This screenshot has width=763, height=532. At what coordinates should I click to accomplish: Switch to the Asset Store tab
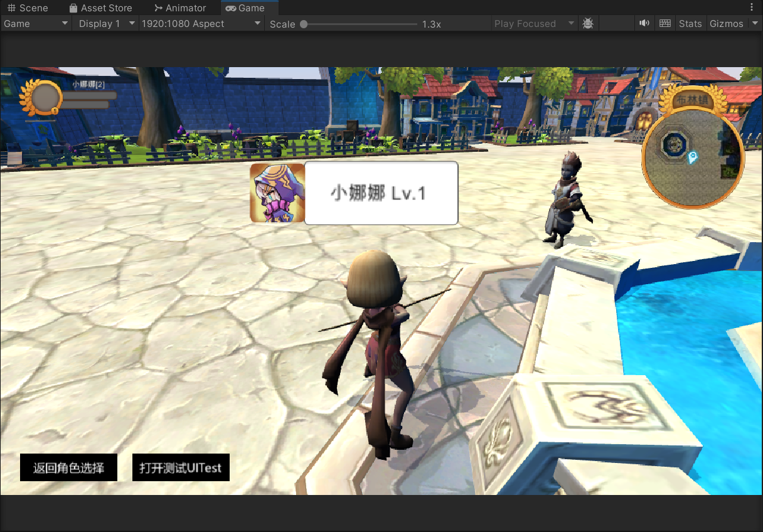[100, 8]
